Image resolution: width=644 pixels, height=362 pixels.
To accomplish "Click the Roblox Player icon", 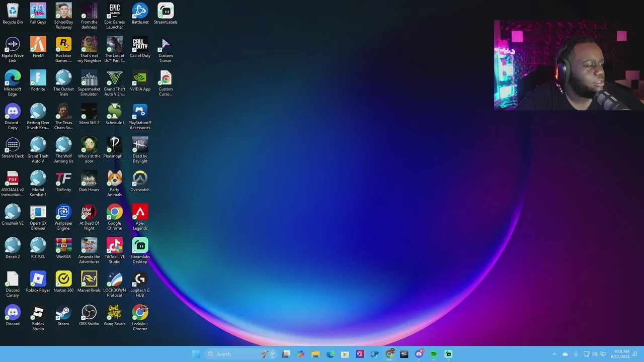I will pos(38,282).
